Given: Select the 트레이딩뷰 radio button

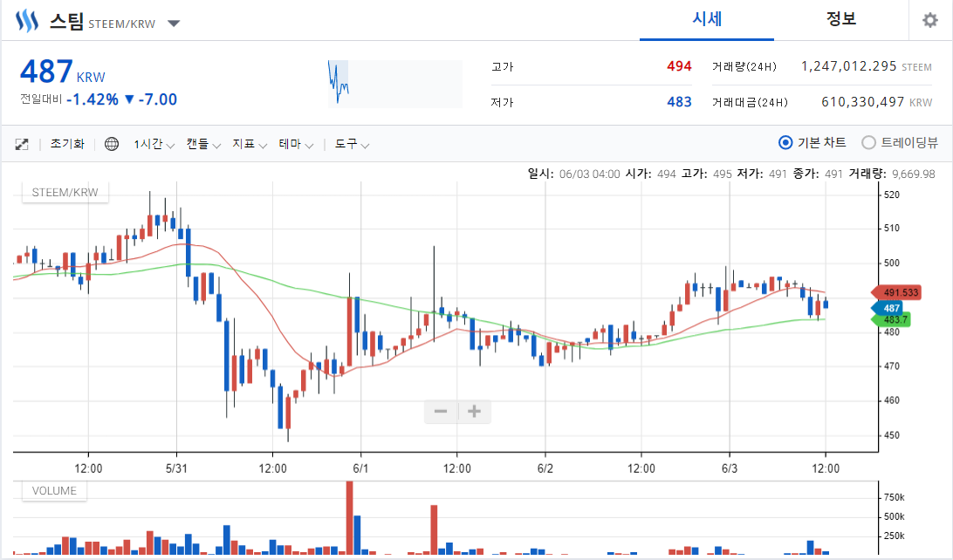Looking at the screenshot, I should (868, 143).
